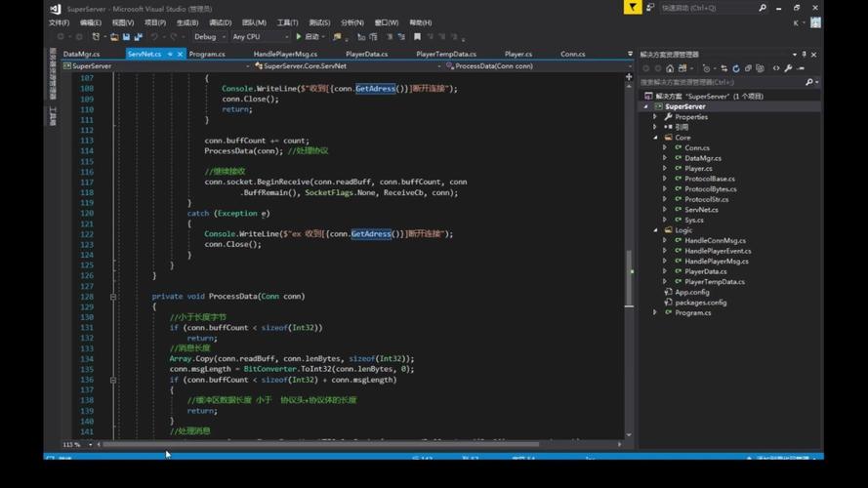This screenshot has height=488, width=868.
Task: Toggle auto-hide pin of Solution Explorer panel
Action: coord(804,55)
